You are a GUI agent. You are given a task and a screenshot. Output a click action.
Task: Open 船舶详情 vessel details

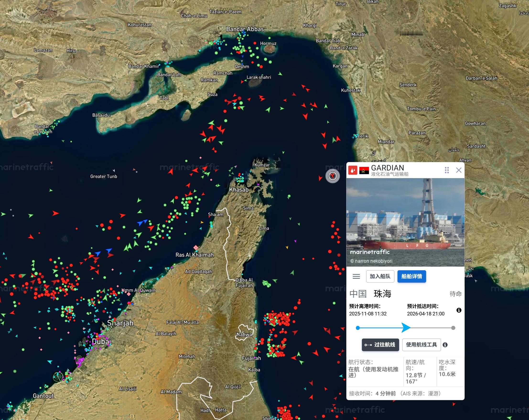(x=411, y=276)
